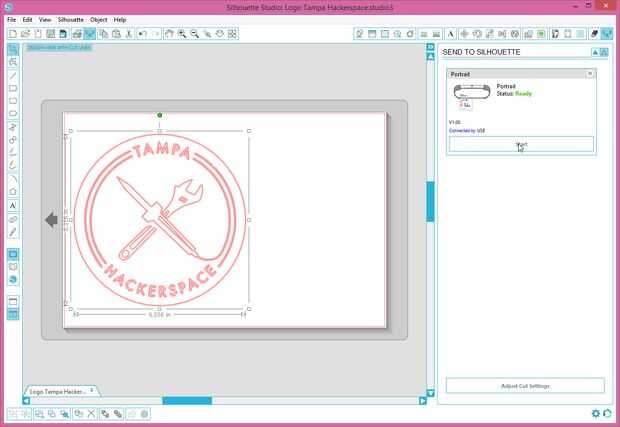
Task: Open the File menu
Action: click(x=11, y=19)
